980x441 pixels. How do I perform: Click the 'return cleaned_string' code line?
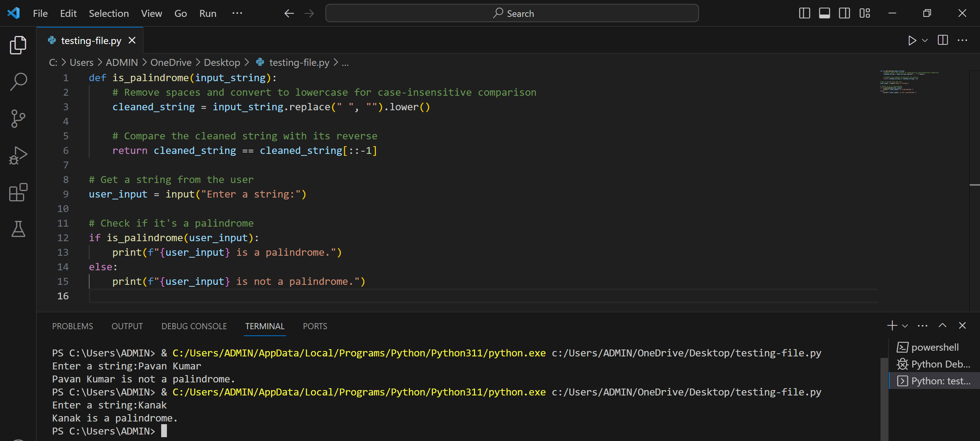pos(245,150)
